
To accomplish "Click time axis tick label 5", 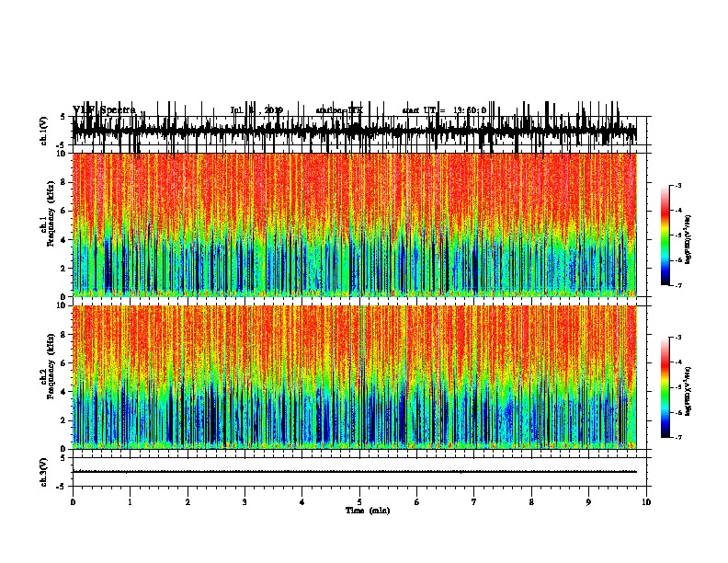I will 359,502.
